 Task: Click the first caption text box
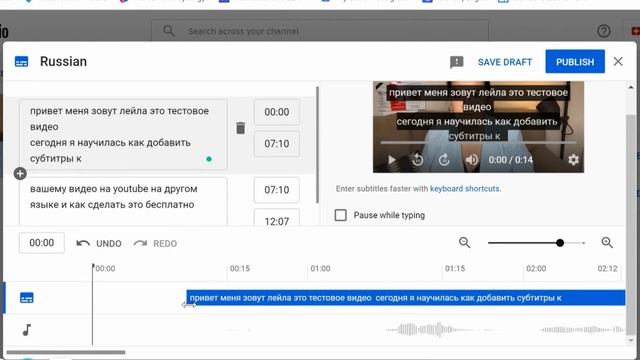click(x=123, y=134)
